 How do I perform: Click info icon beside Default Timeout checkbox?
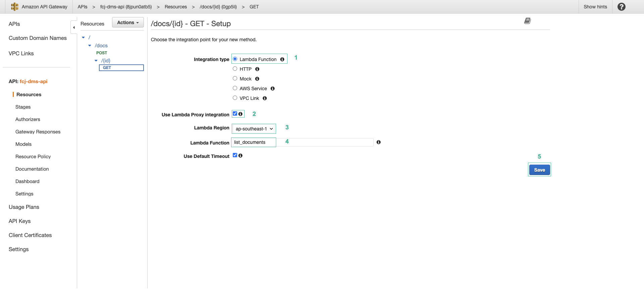(240, 156)
